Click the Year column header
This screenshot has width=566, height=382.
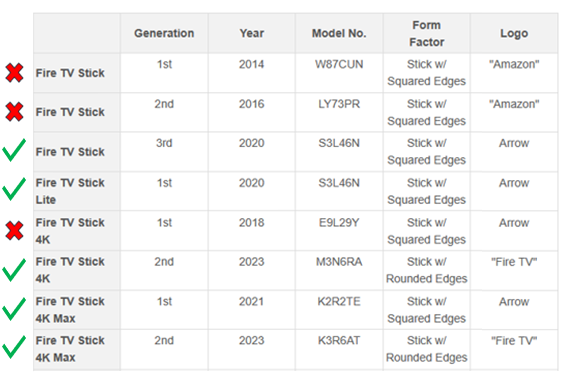point(252,33)
